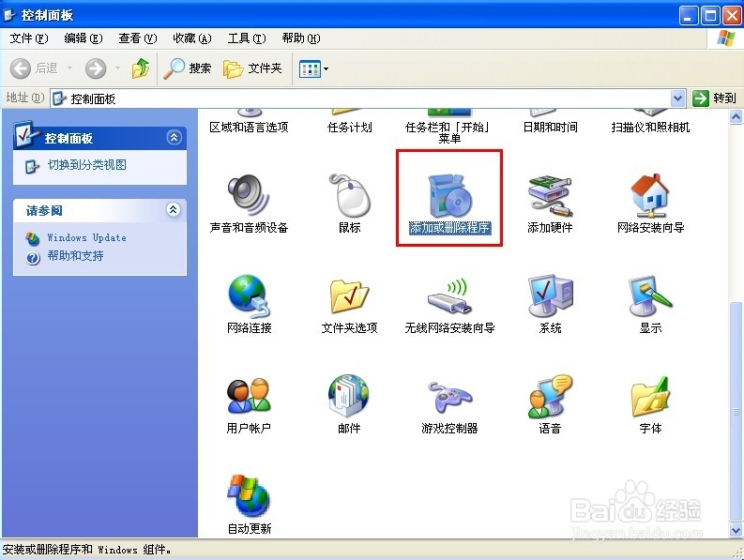Open the 帮助(H) menu
The image size is (744, 560).
point(301,38)
